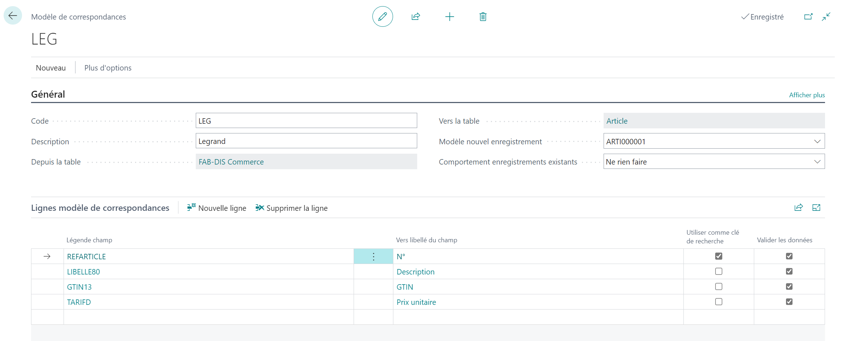Viewport: 868px width, 341px height.
Task: Toggle search key checkbox for LIBELLE80
Action: tap(718, 271)
